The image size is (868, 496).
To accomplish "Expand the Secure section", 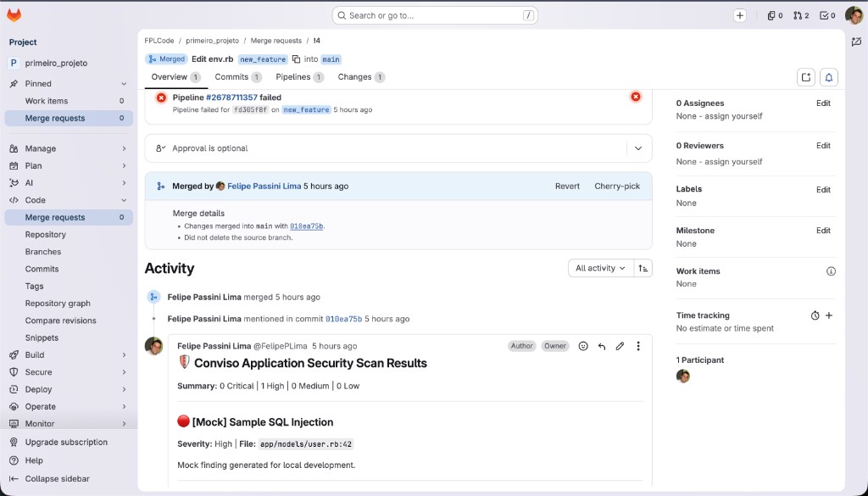I will pyautogui.click(x=124, y=372).
